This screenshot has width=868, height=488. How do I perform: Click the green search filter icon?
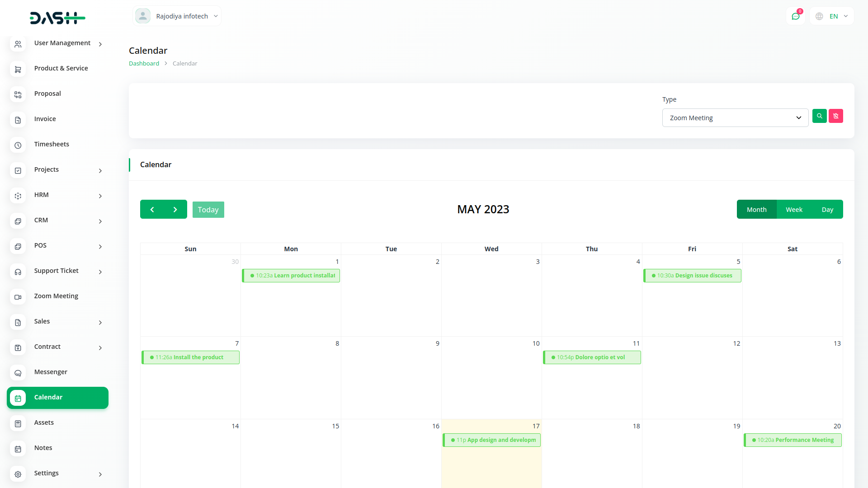coord(819,116)
